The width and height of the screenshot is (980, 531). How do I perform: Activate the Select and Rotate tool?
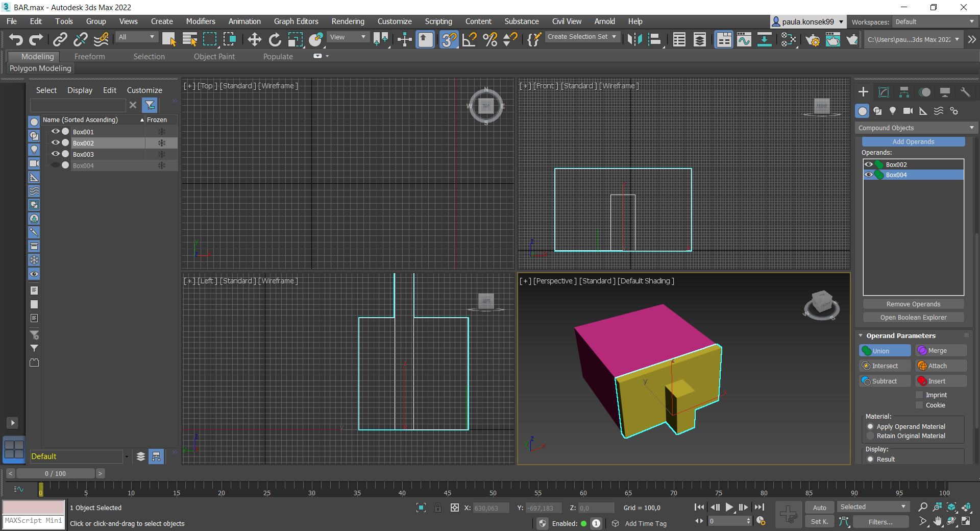pos(275,39)
